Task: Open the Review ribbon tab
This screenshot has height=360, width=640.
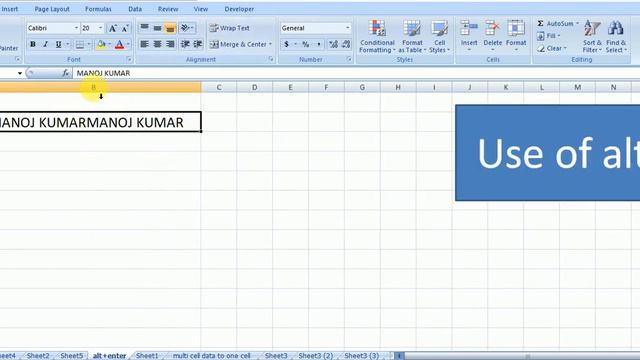Action: coord(168,9)
